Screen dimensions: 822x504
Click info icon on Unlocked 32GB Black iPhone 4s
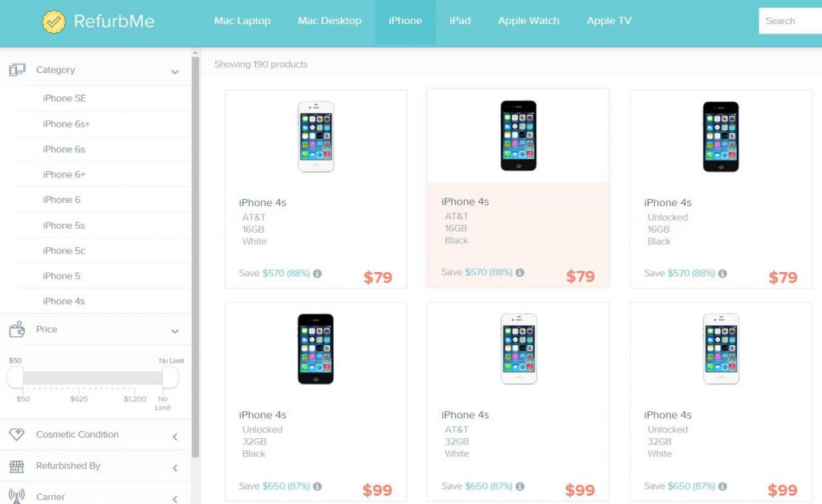click(317, 486)
